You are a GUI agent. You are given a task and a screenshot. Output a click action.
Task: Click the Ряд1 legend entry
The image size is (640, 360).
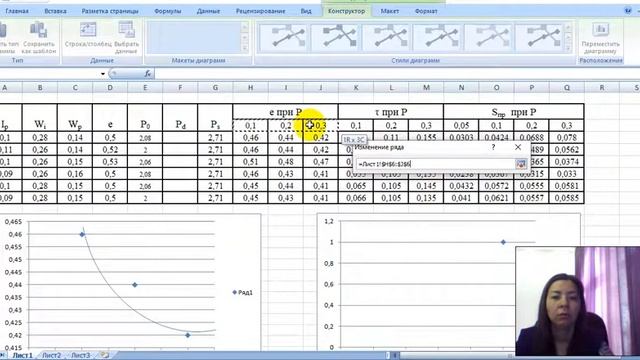[243, 292]
